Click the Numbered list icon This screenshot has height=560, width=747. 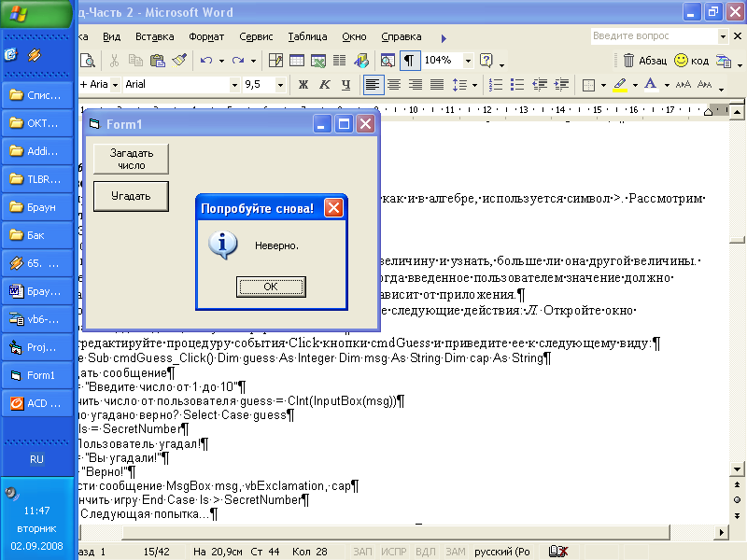tap(496, 85)
